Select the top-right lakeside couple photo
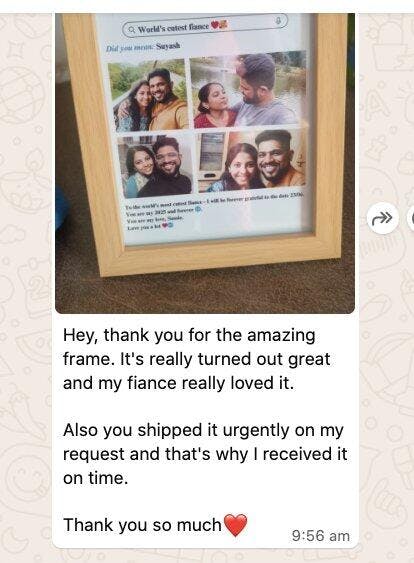 pos(248,89)
